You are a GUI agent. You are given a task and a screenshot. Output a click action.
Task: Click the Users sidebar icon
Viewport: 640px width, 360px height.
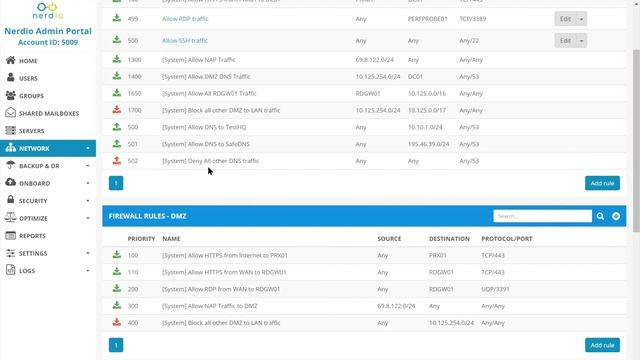11,78
